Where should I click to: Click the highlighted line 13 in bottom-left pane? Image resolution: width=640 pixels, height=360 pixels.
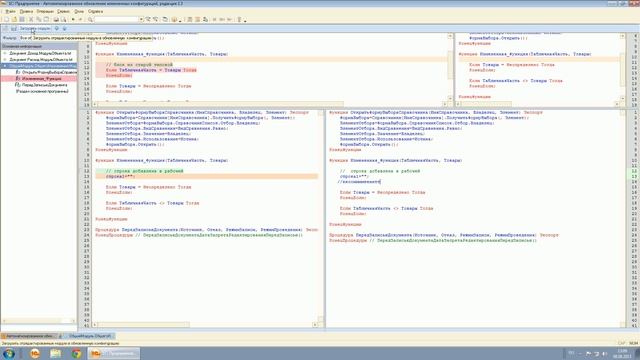[x=207, y=176]
